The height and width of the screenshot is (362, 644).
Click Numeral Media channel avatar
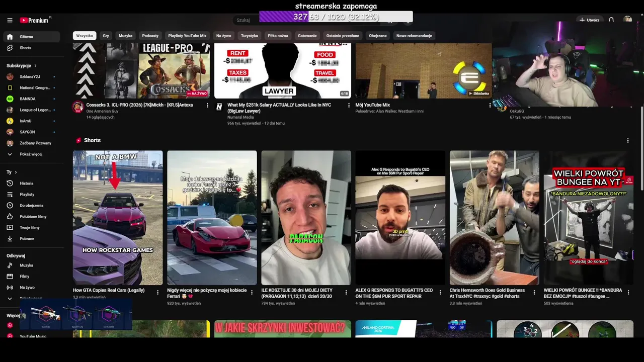coord(219,107)
